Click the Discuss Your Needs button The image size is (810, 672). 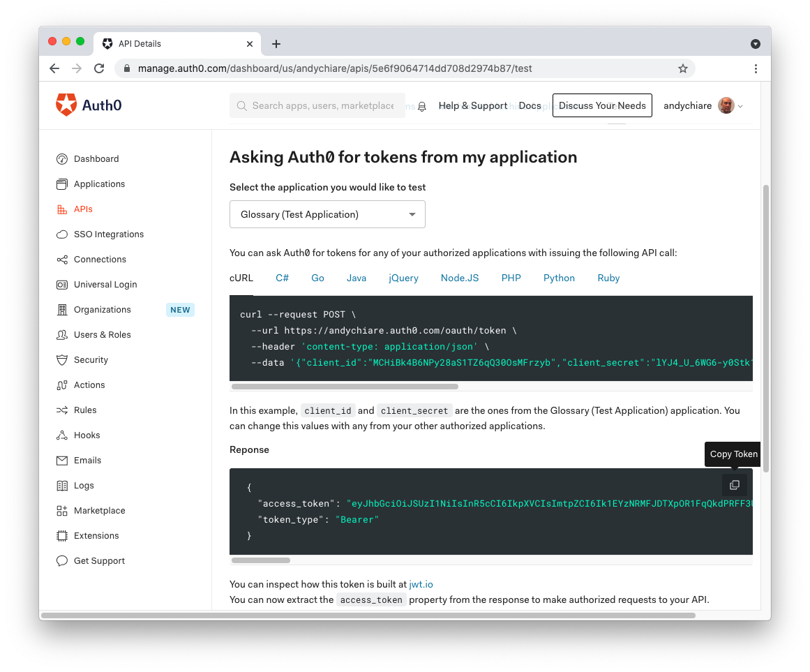tap(602, 105)
